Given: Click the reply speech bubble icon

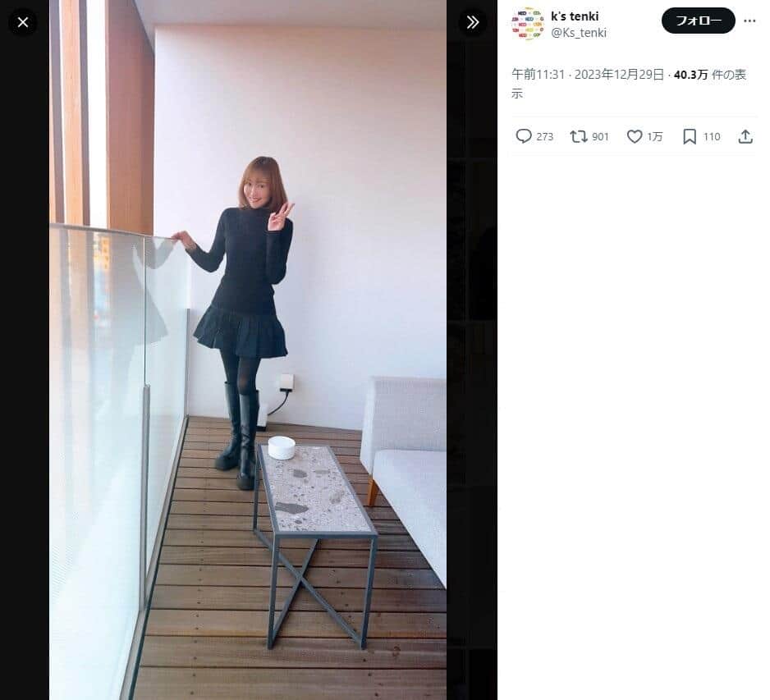Looking at the screenshot, I should [x=523, y=136].
